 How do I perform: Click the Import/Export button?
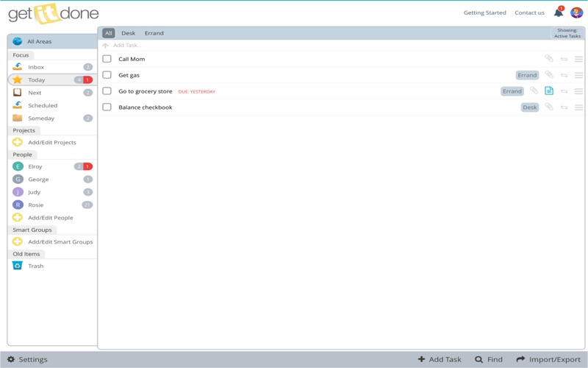[x=548, y=359]
